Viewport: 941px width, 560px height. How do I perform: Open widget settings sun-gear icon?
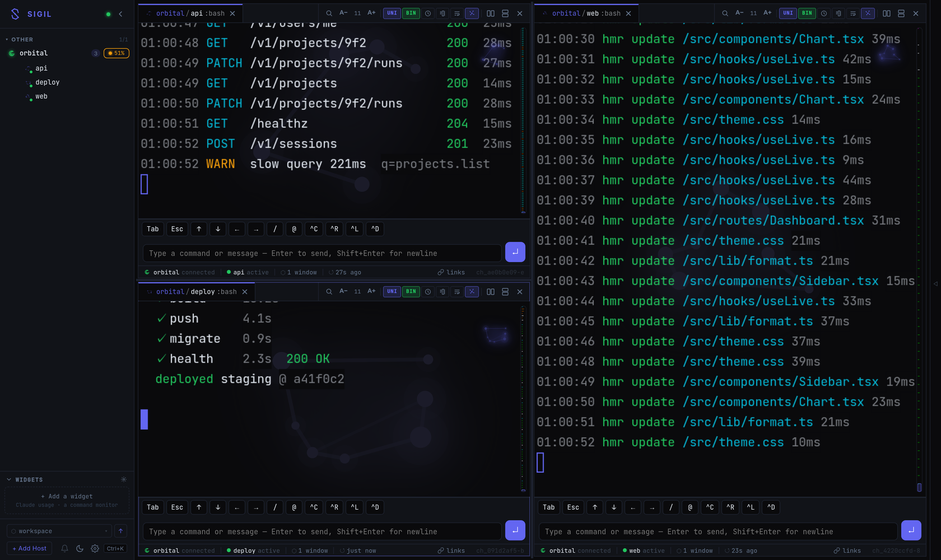pos(124,480)
